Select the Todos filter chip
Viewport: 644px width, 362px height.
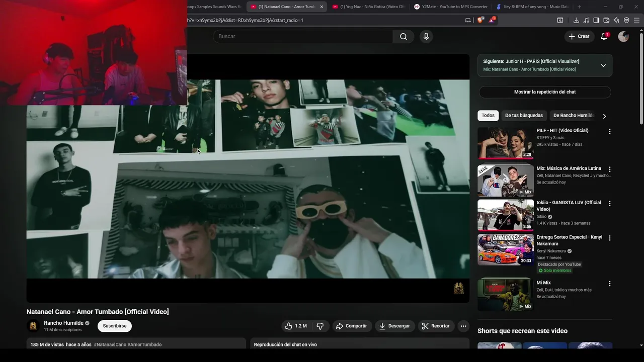488,116
